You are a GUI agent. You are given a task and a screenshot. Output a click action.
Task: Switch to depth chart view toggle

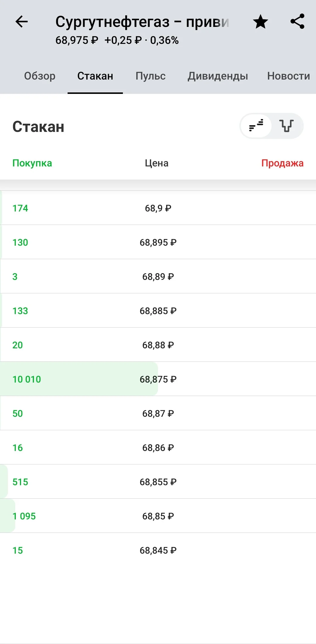pos(287,126)
